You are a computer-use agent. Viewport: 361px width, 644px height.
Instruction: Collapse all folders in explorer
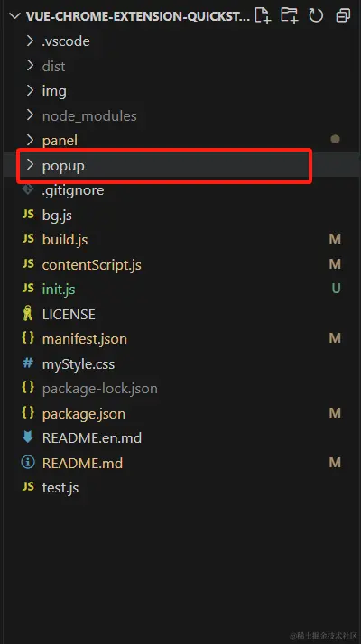(342, 16)
